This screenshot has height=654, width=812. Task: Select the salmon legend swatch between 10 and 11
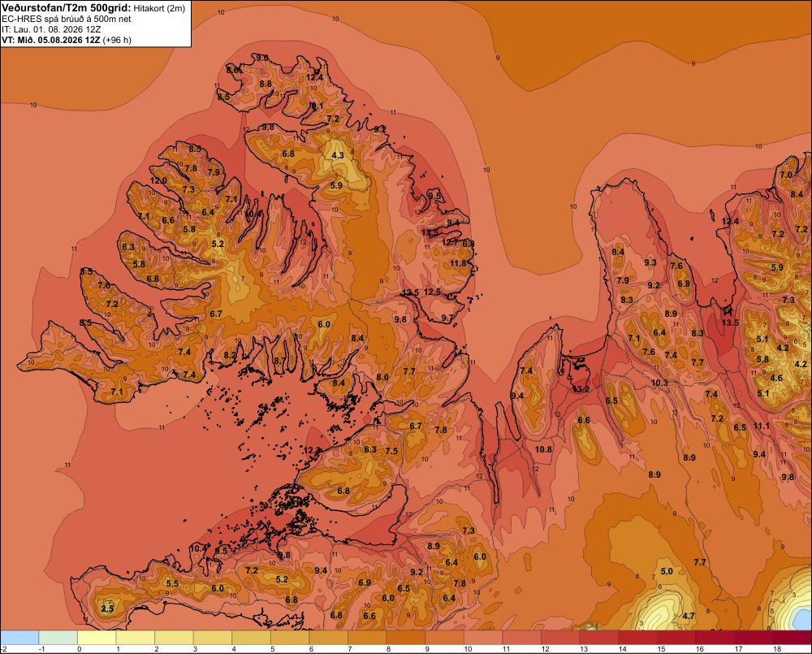pyautogui.click(x=483, y=638)
